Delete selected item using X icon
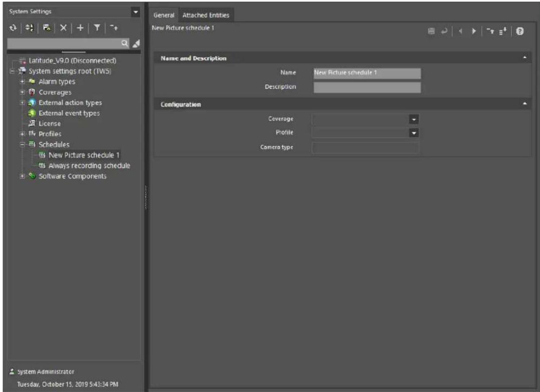Screen dimensions: 540x392 [x=63, y=27]
